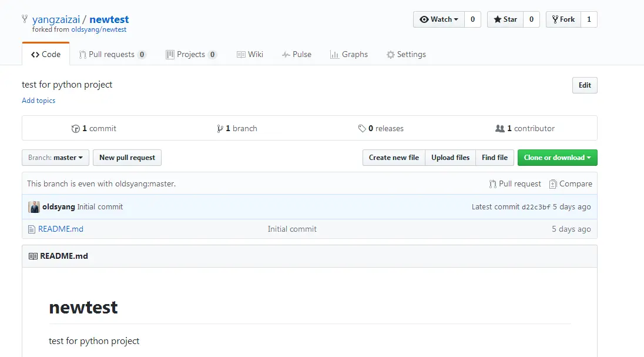View watchers count 0 next to Watch

click(473, 19)
